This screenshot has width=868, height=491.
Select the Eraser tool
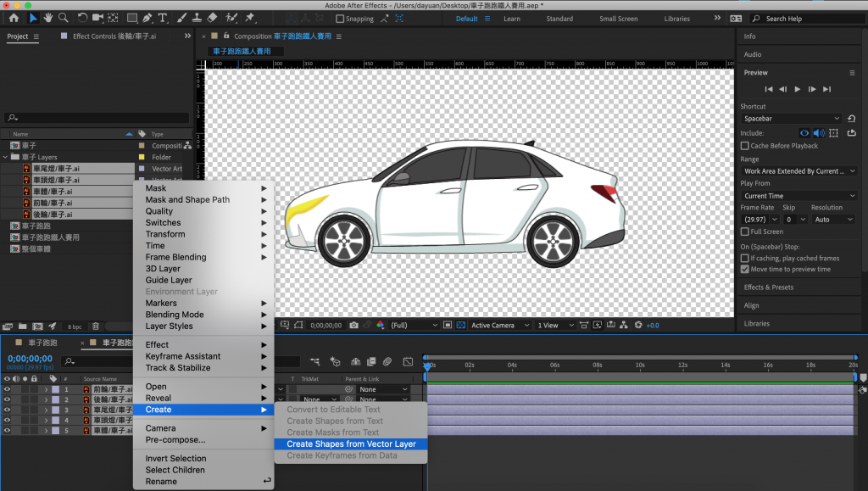coord(212,18)
